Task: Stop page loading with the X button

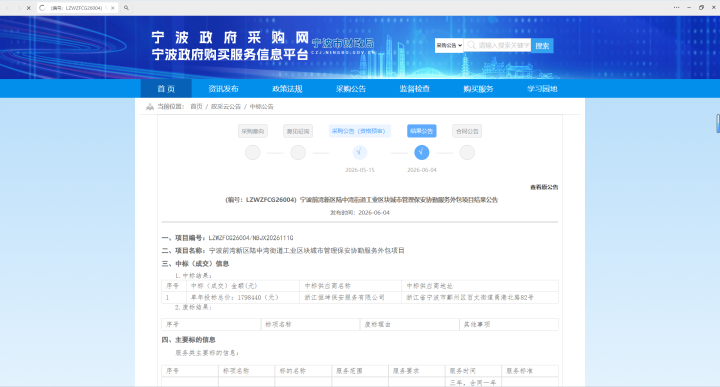Action: click(28, 8)
